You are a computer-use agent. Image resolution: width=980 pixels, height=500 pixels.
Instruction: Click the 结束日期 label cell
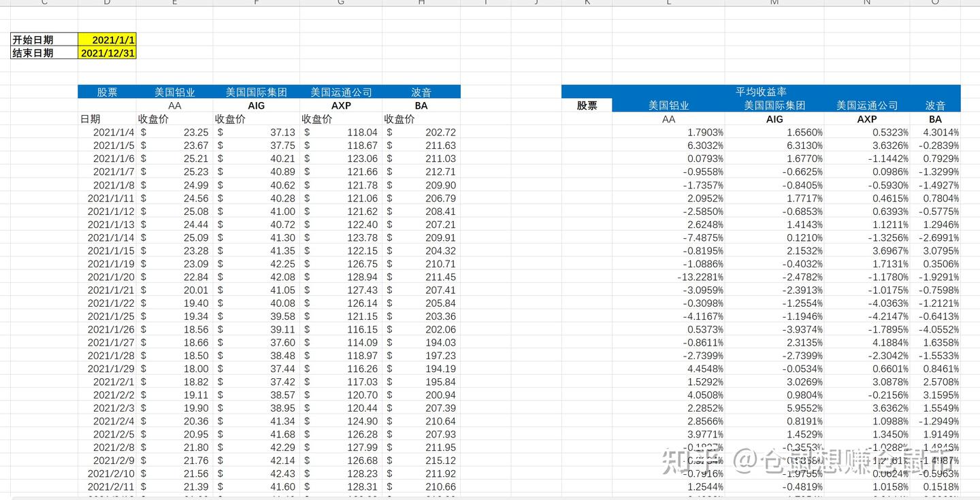(x=44, y=52)
